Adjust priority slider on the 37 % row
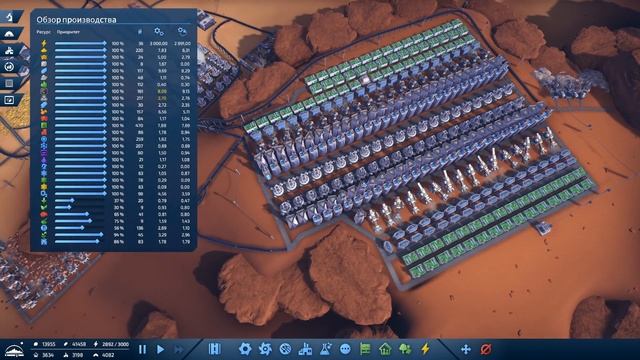The image size is (640, 360). point(80,200)
